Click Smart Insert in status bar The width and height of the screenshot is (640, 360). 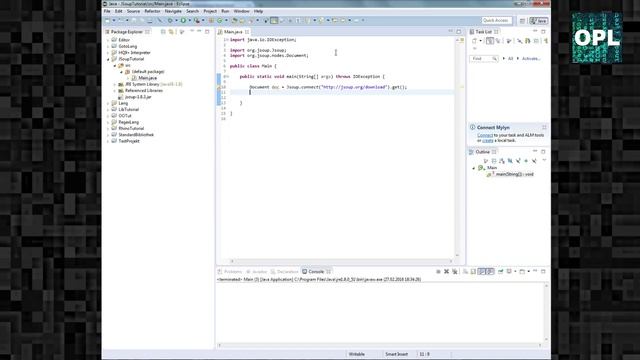tap(396, 354)
